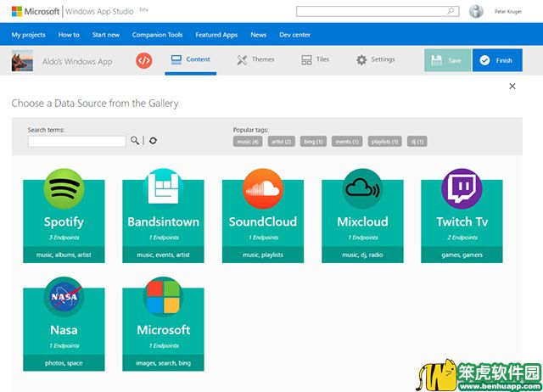Open Peter Kruger user avatar

[x=476, y=11]
